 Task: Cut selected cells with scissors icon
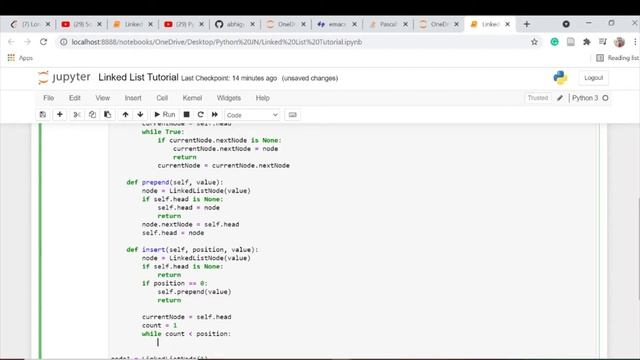pyautogui.click(x=77, y=115)
